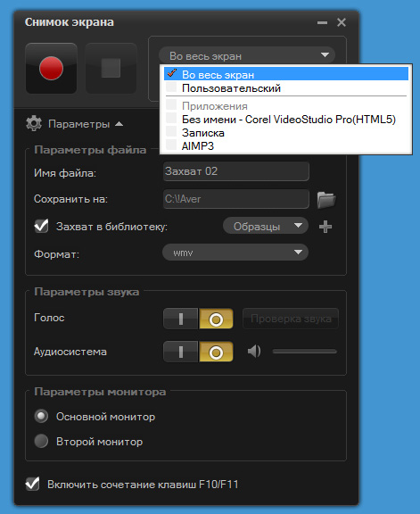Select the Второй монитор radio button

tap(41, 441)
